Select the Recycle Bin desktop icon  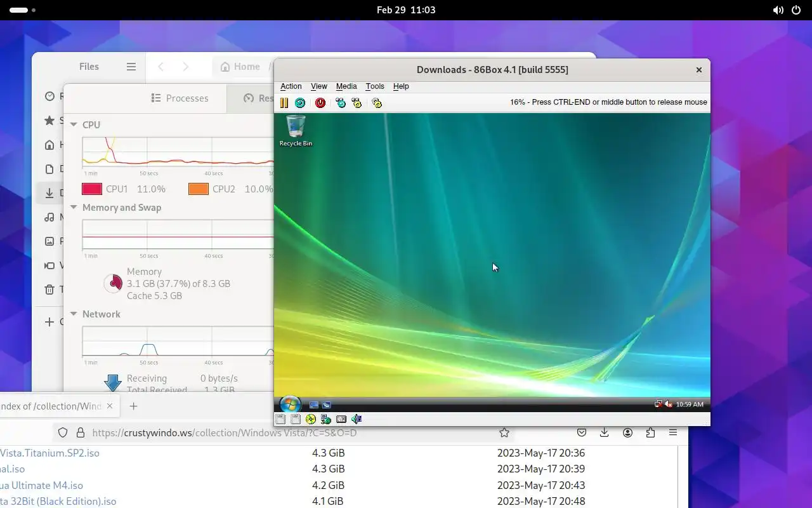296,131
